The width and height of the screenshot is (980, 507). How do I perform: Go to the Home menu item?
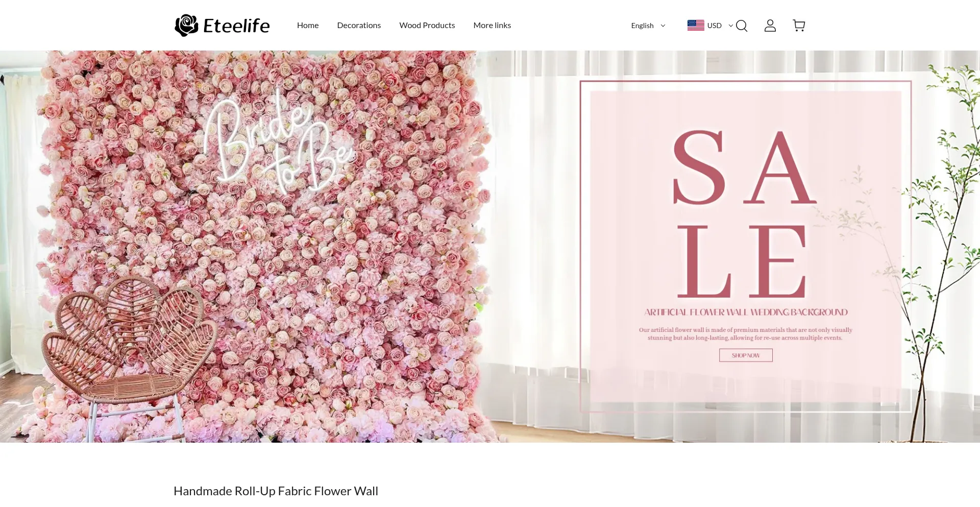click(x=308, y=25)
